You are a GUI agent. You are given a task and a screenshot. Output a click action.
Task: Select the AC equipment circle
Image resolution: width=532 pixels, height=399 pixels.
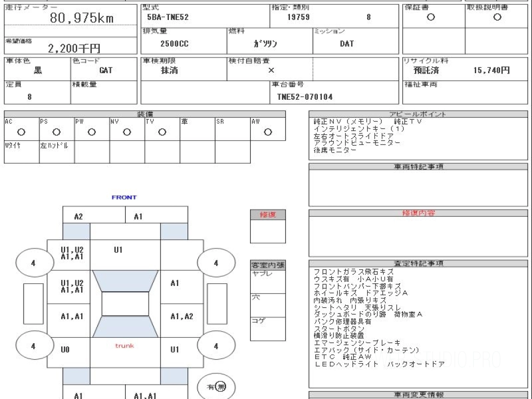21,132
